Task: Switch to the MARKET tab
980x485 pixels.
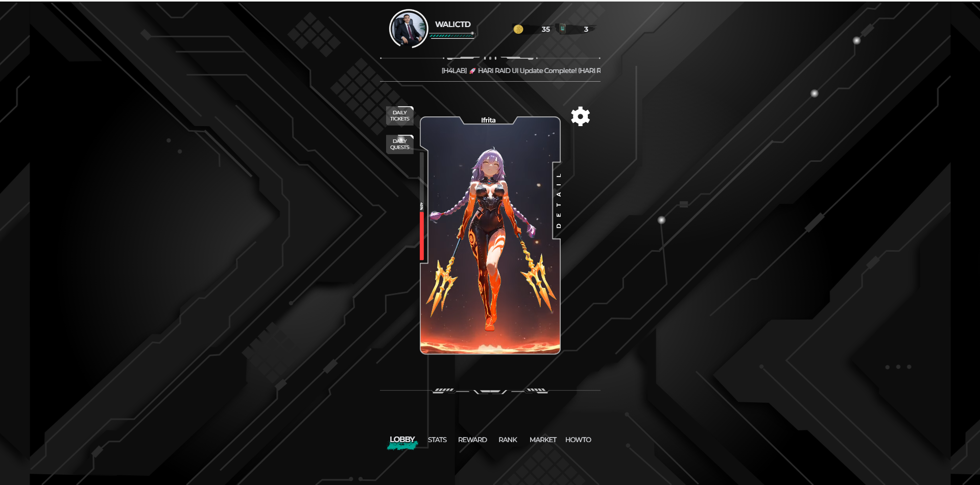Action: click(543, 440)
